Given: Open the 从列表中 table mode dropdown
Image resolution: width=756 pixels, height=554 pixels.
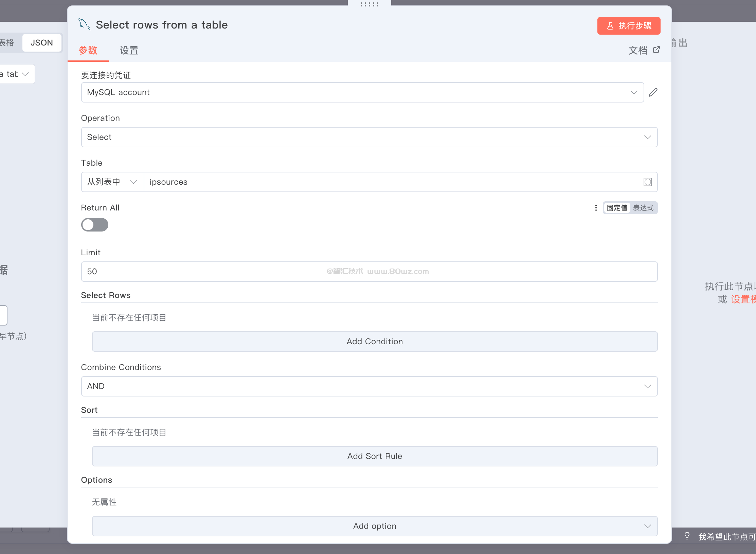Looking at the screenshot, I should pyautogui.click(x=112, y=182).
